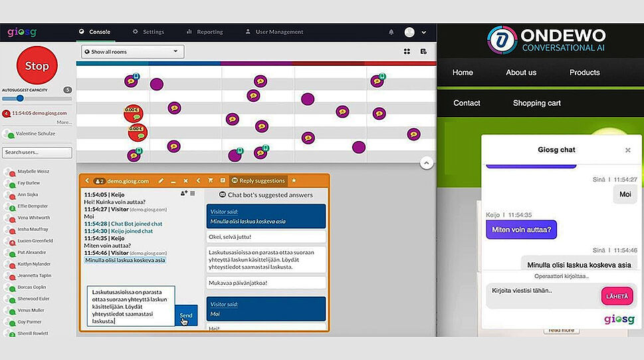Open the Settings tab
Screen dimensions: 644x360
point(148,32)
